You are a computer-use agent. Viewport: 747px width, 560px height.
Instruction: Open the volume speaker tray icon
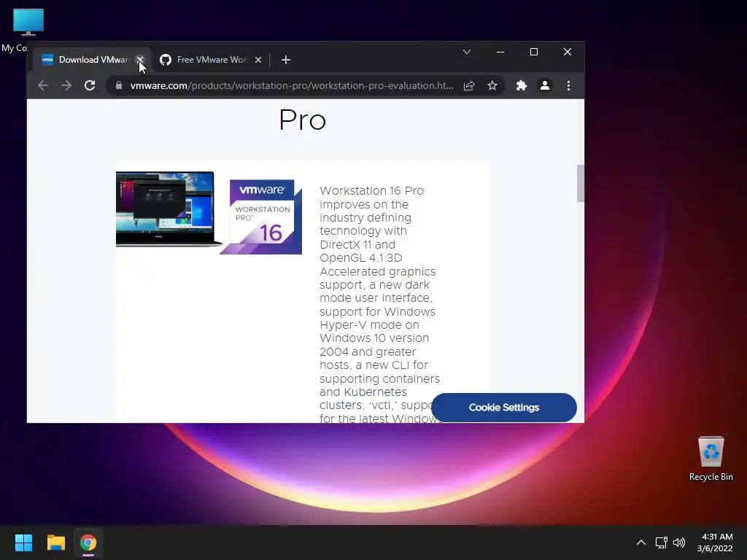679,542
